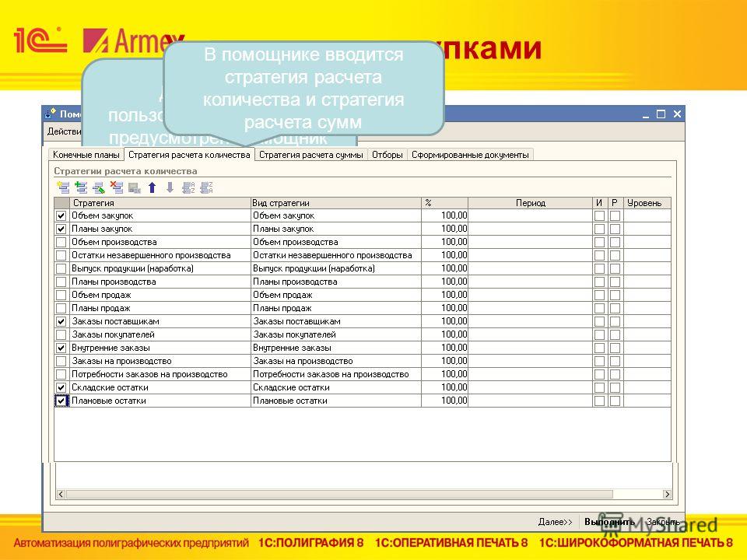
Task: Enable the Объем продаж strategy checkbox
Action: (x=61, y=295)
